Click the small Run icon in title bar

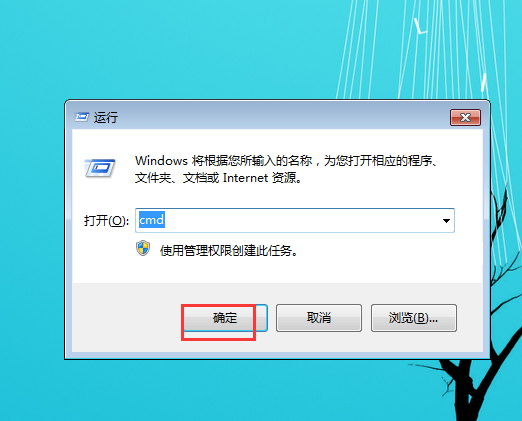(82, 117)
